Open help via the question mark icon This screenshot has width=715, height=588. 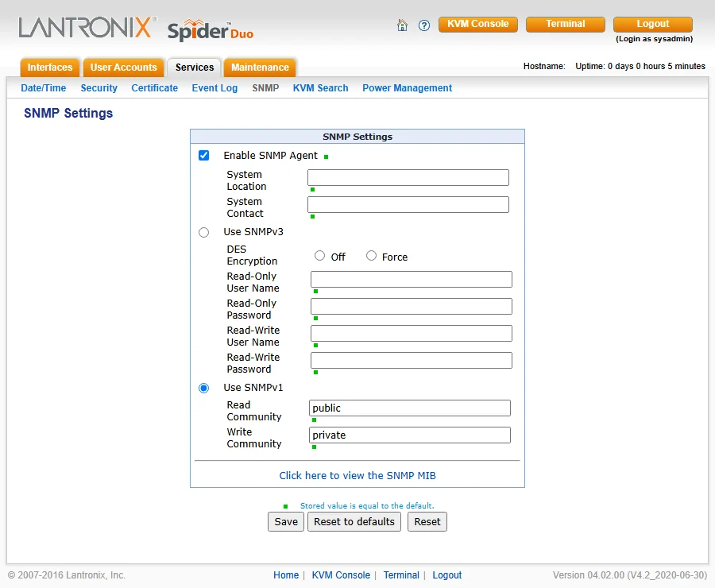tap(424, 25)
